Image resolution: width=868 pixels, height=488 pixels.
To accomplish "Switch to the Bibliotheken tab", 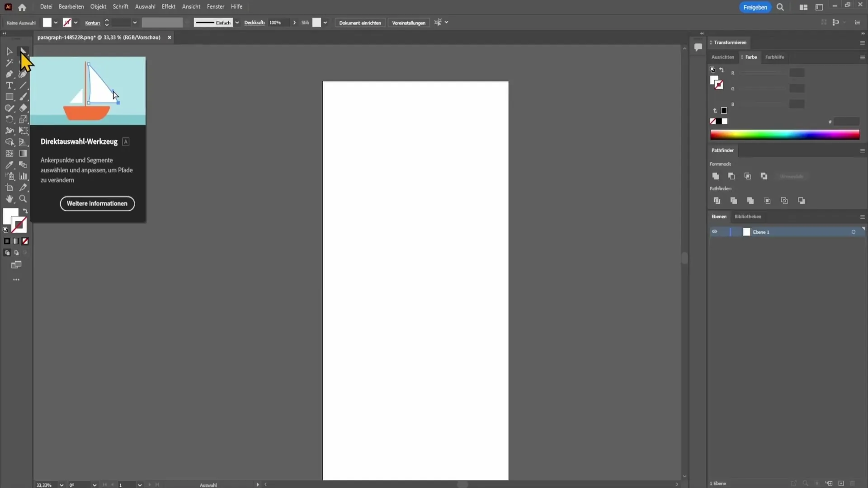I will [748, 216].
